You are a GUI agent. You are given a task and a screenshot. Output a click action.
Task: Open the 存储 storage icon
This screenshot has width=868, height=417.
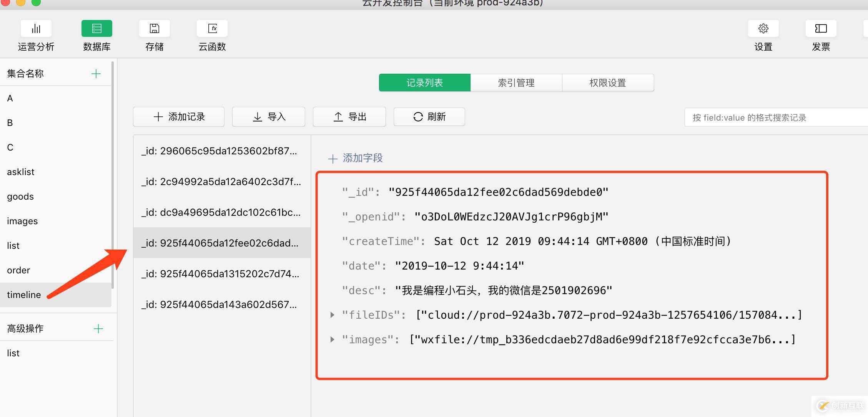[x=154, y=29]
